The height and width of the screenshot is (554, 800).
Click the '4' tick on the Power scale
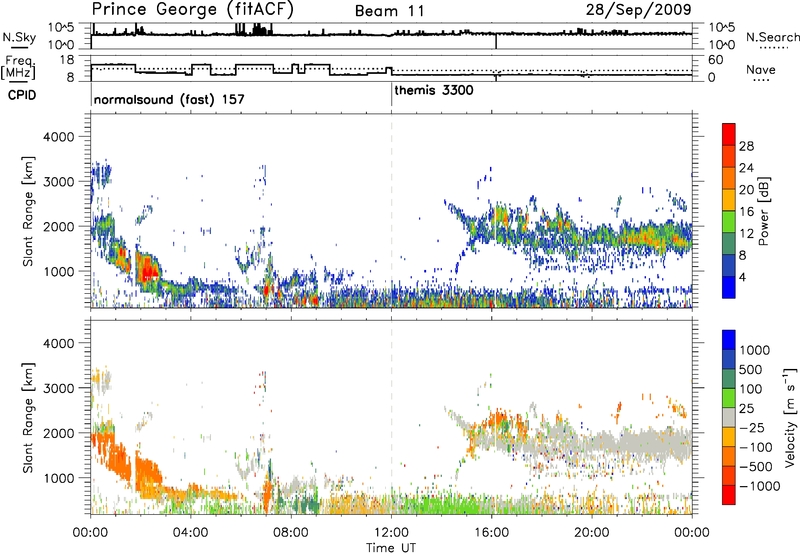coord(742,277)
